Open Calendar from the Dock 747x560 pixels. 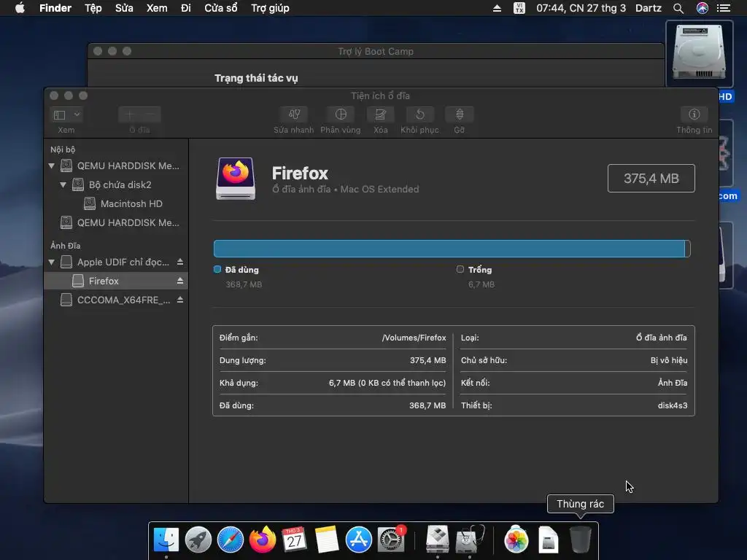tap(295, 540)
